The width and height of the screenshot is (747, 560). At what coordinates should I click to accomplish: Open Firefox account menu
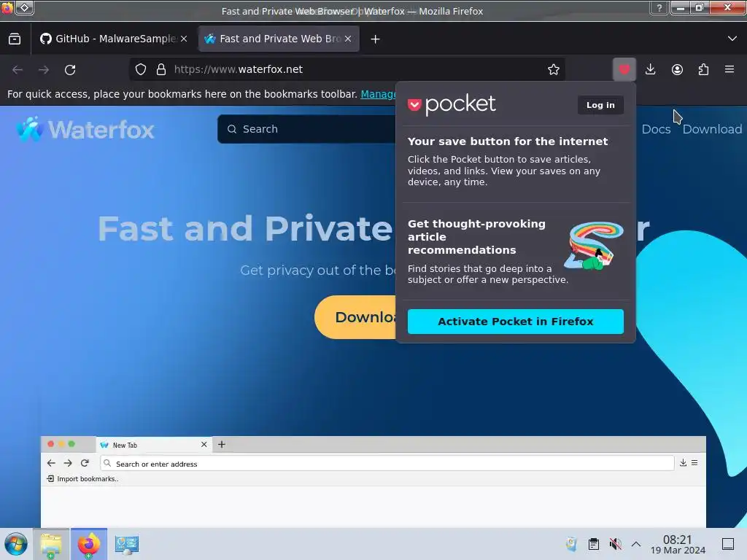pyautogui.click(x=677, y=69)
